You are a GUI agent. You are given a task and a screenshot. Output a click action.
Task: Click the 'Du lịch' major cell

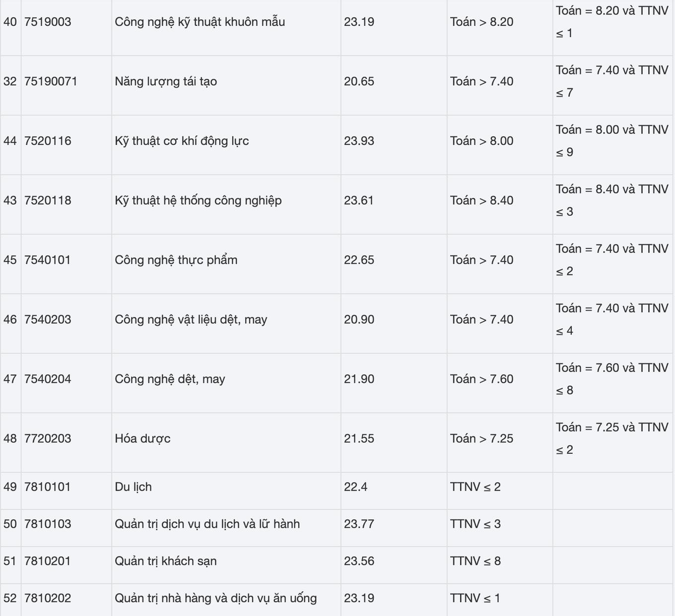(133, 487)
